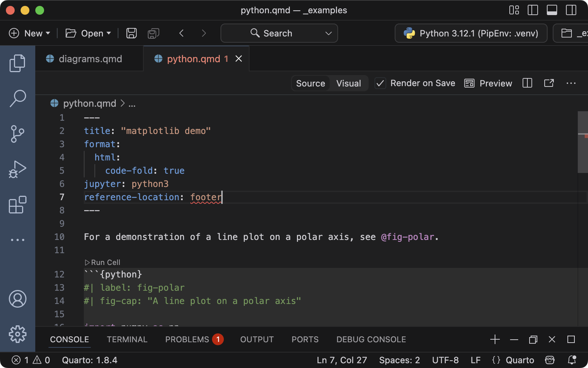
Task: Click the feedback smiley in status bar
Action: click(x=549, y=360)
